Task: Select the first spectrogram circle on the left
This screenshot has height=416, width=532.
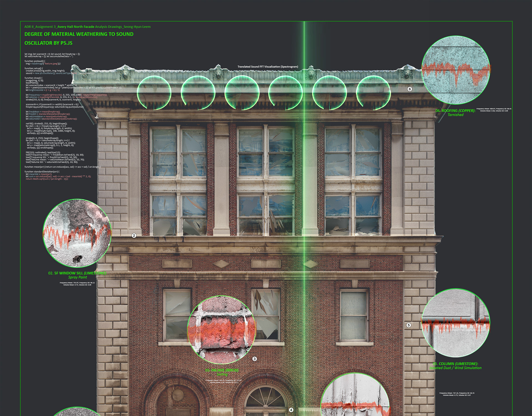Action: [x=154, y=92]
